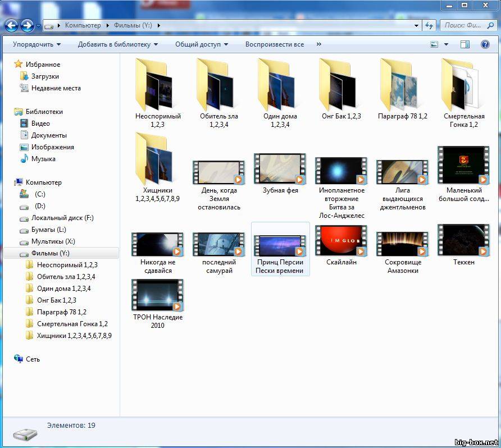Select Библиотеки in the navigation pane
501x448 pixels.
click(x=44, y=112)
